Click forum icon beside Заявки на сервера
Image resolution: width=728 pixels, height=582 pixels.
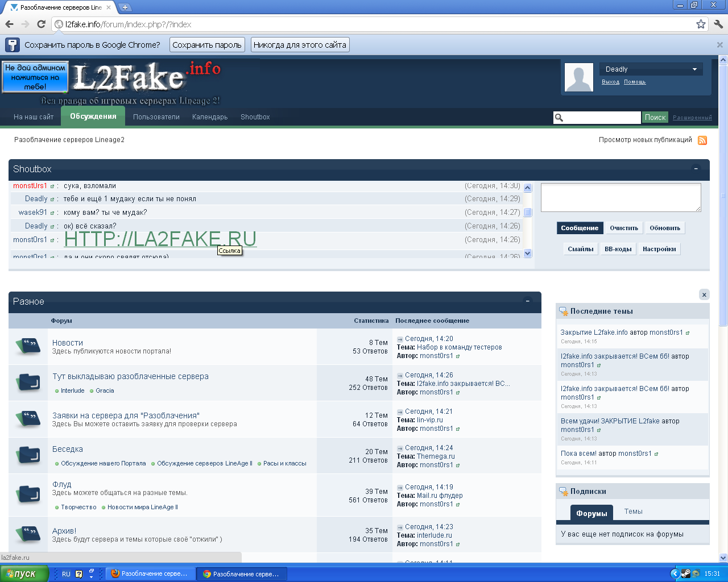(x=28, y=419)
